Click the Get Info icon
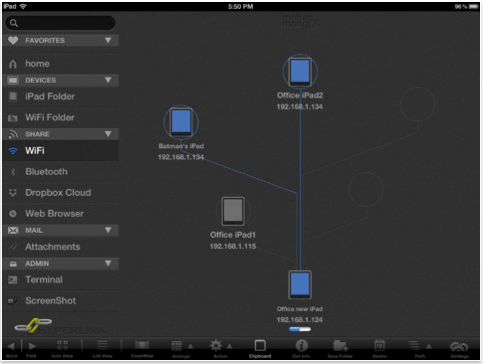The image size is (483, 364). 301,346
